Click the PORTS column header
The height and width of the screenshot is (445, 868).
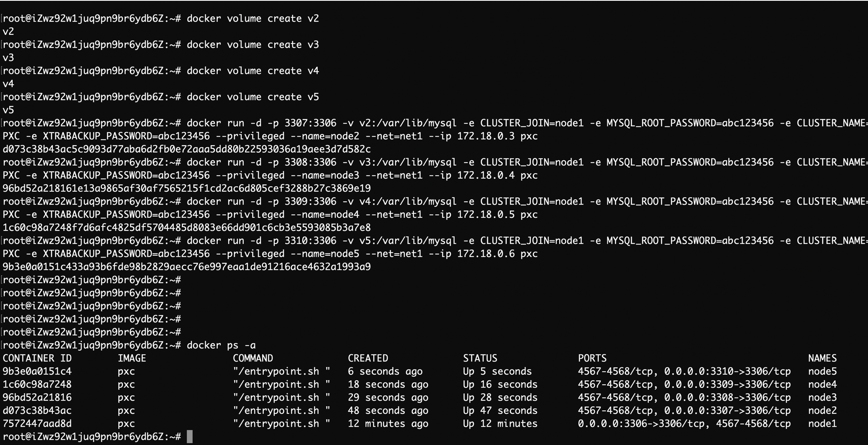[x=592, y=358]
